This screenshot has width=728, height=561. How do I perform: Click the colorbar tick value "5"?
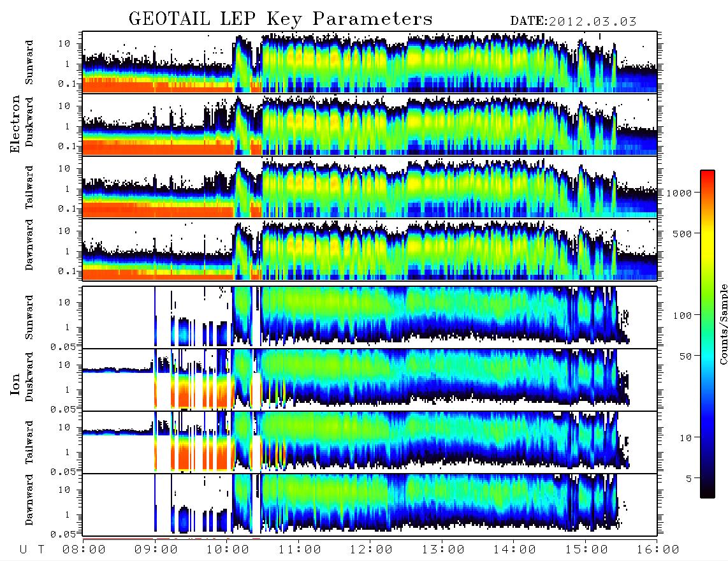(688, 478)
